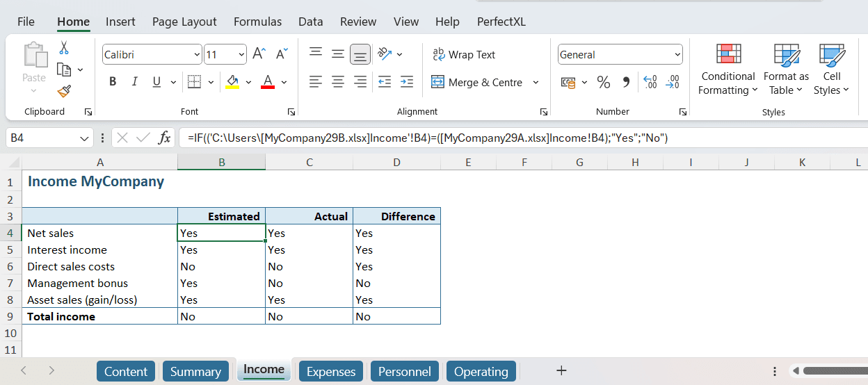Middle-align cell contents

(338, 54)
